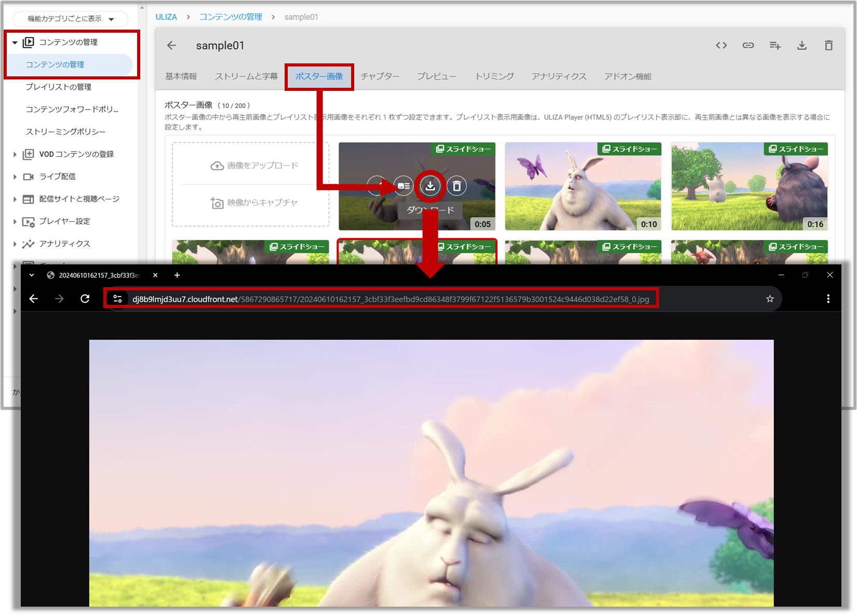
Task: Expand the ライブ配信 section
Action: click(x=15, y=177)
